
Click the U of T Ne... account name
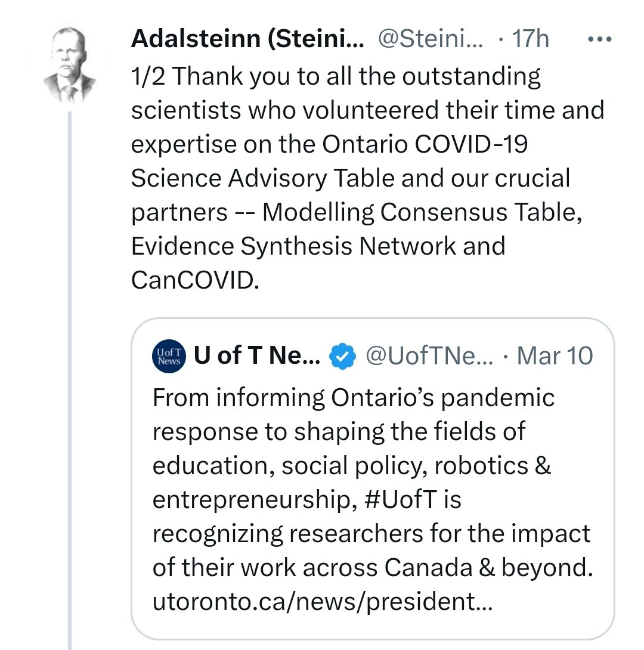point(257,355)
